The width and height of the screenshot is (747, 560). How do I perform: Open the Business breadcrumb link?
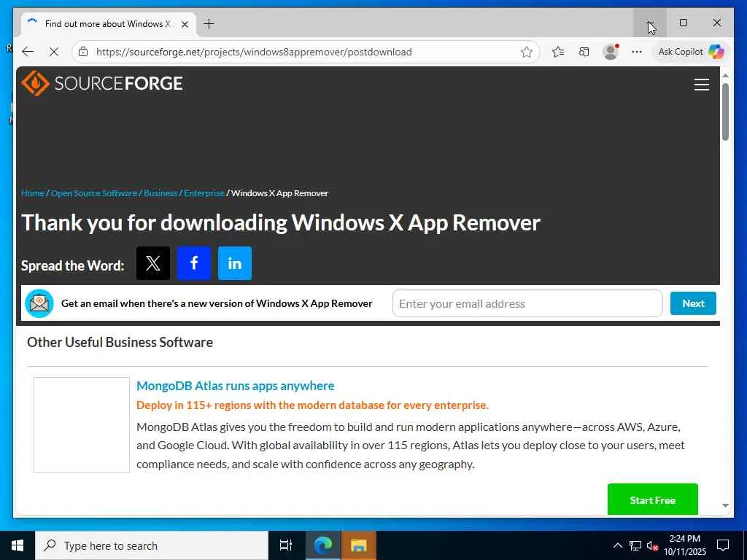tap(160, 192)
